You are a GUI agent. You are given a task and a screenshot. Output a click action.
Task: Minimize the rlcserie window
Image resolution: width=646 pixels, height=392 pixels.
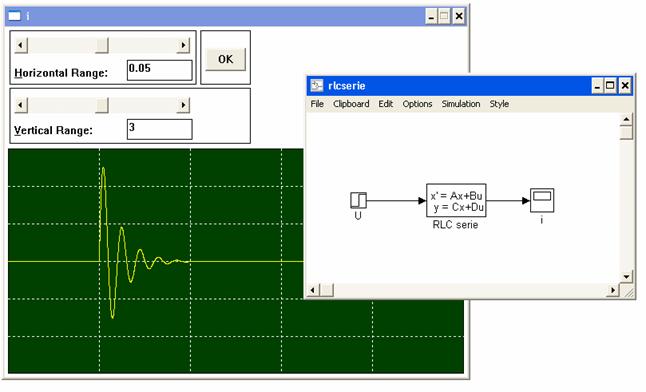[x=597, y=86]
